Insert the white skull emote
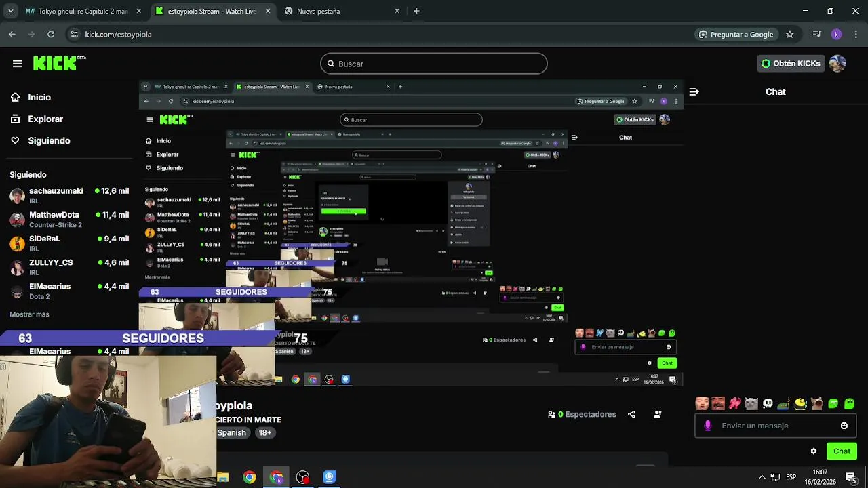 [x=768, y=403]
